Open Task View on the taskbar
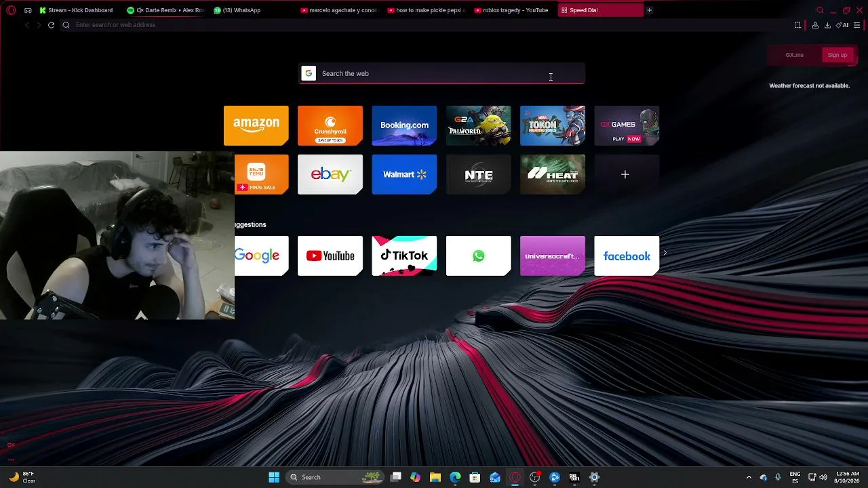 click(396, 477)
